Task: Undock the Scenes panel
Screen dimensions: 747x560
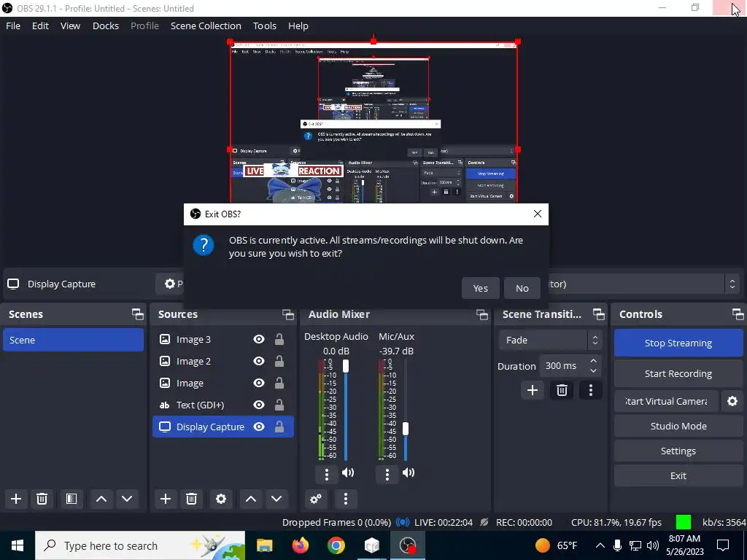Action: coord(138,314)
